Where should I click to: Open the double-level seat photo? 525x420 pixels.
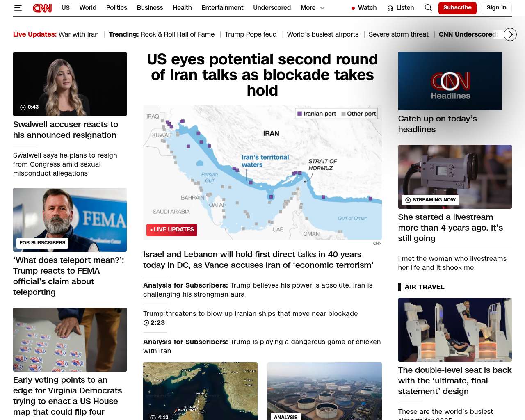tap(455, 330)
